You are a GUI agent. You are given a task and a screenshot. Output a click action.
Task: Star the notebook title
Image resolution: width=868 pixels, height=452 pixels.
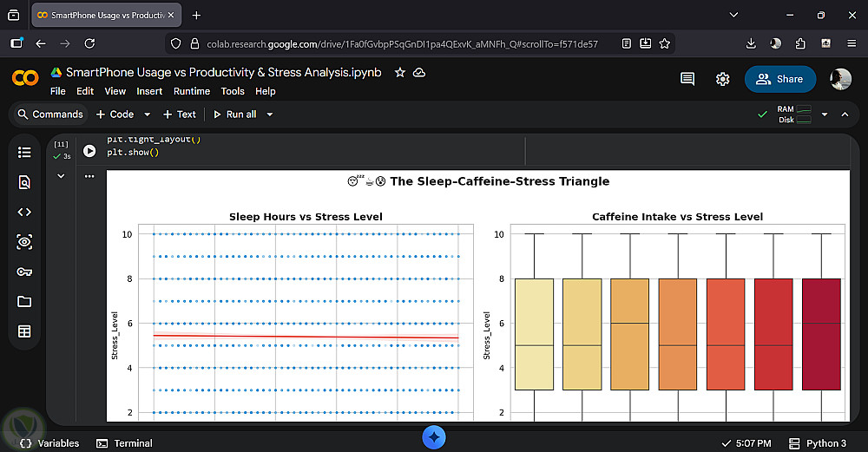point(400,73)
